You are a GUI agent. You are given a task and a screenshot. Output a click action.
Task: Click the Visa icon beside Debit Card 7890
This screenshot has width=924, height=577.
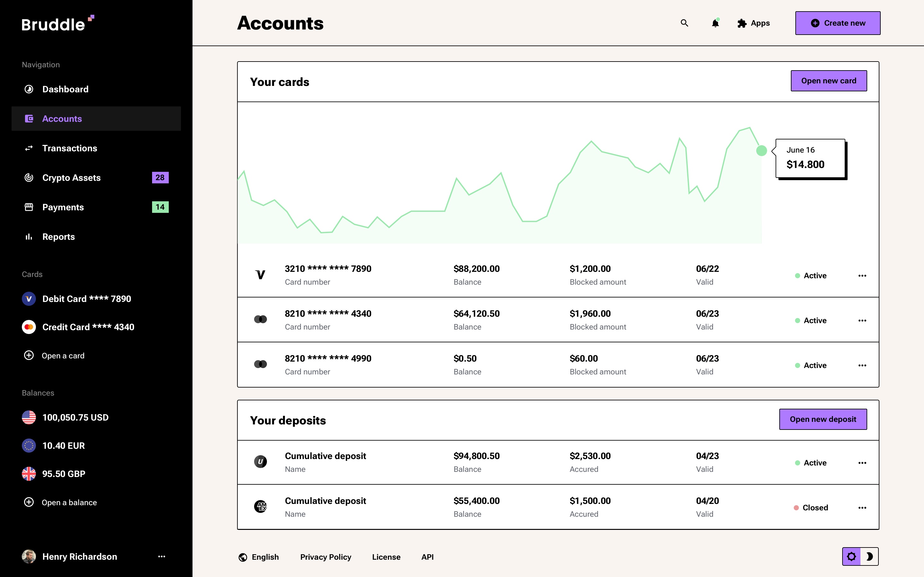pos(29,299)
